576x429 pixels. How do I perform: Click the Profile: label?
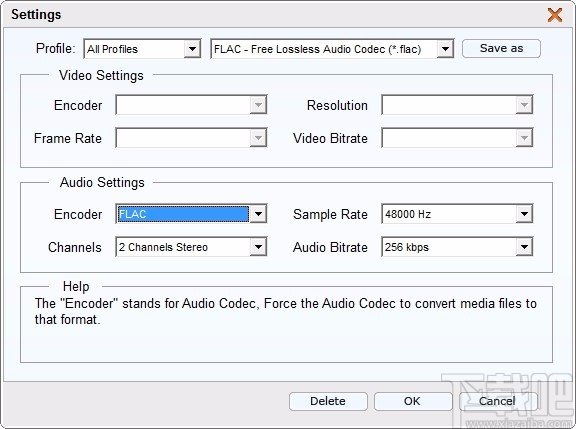tap(55, 48)
